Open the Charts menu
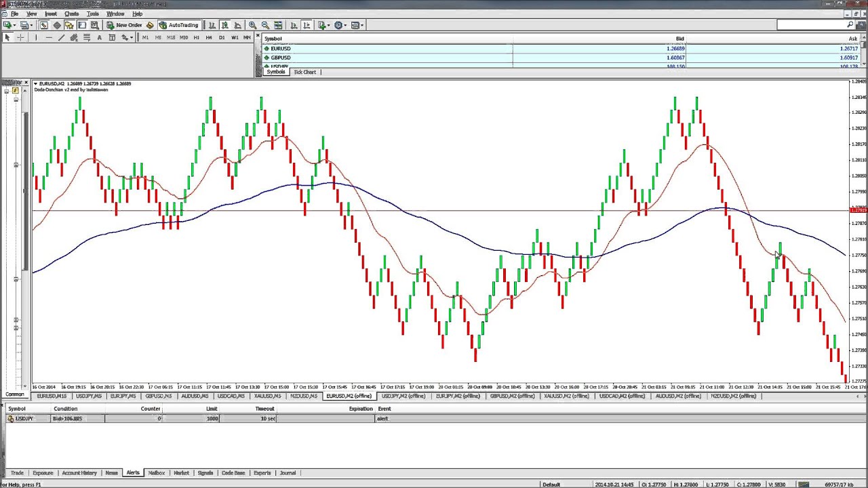 coord(72,14)
